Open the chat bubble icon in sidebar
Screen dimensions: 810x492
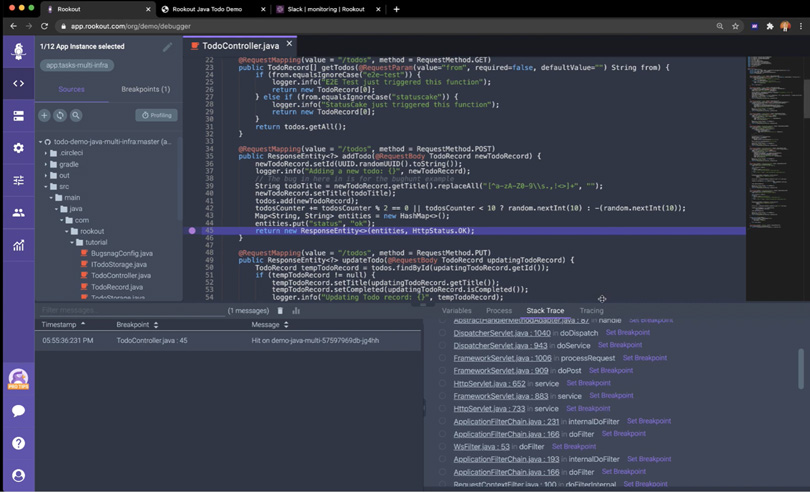[19, 411]
